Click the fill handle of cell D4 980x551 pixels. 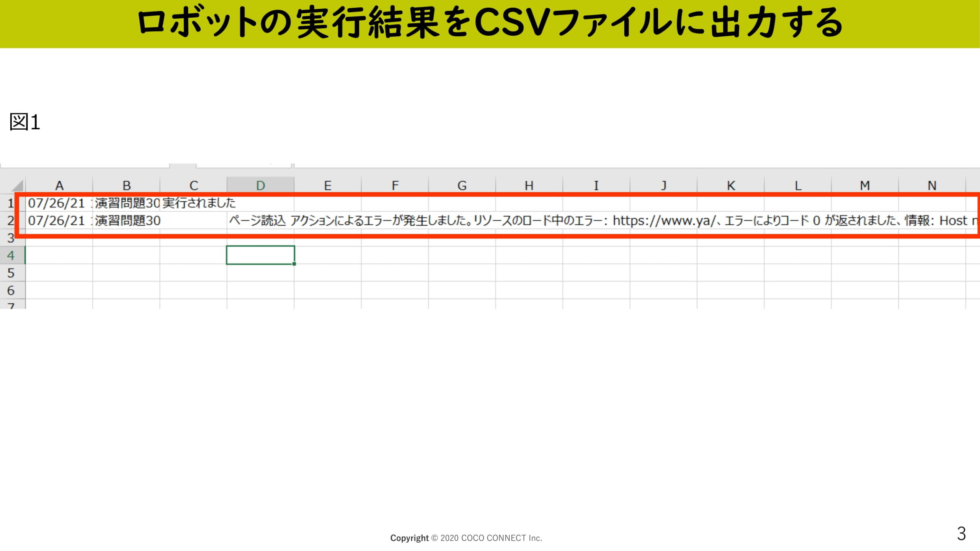pyautogui.click(x=294, y=264)
